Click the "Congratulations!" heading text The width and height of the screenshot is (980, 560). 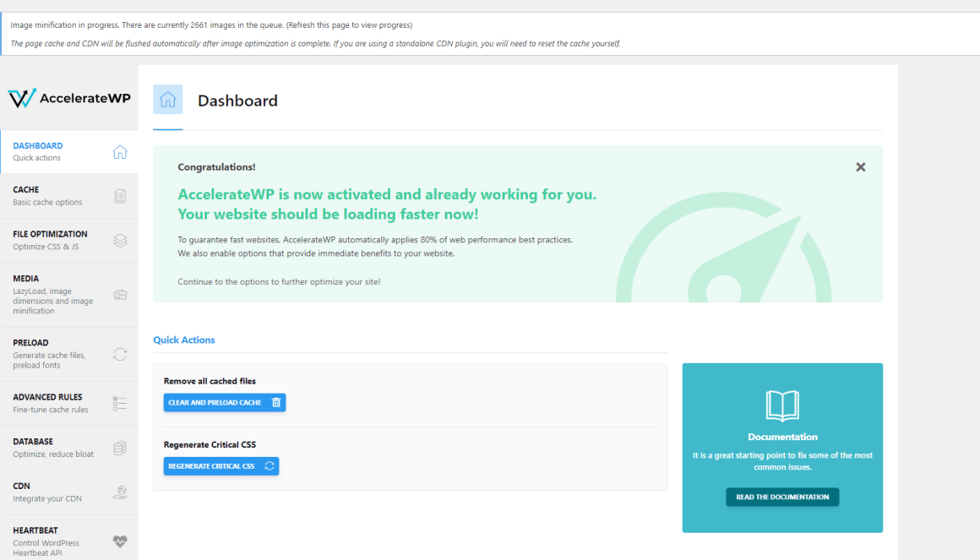pos(216,167)
